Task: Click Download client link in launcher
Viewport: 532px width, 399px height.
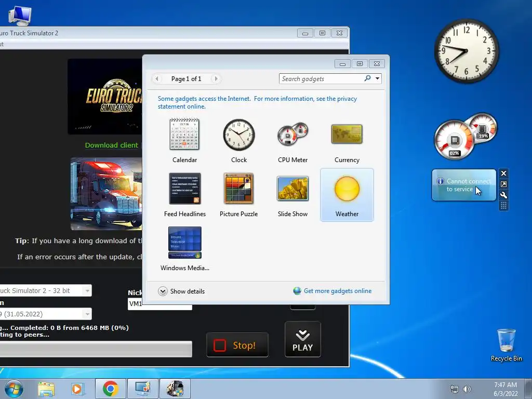Action: coord(111,145)
